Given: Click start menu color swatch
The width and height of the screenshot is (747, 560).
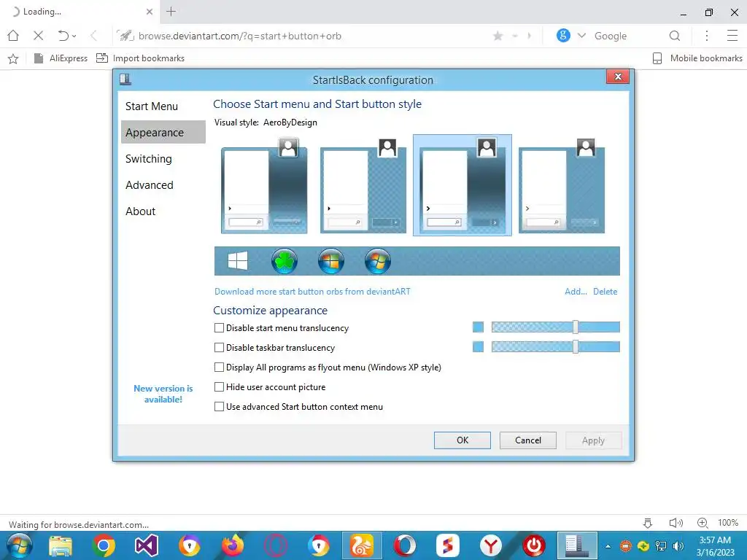Looking at the screenshot, I should (x=478, y=327).
